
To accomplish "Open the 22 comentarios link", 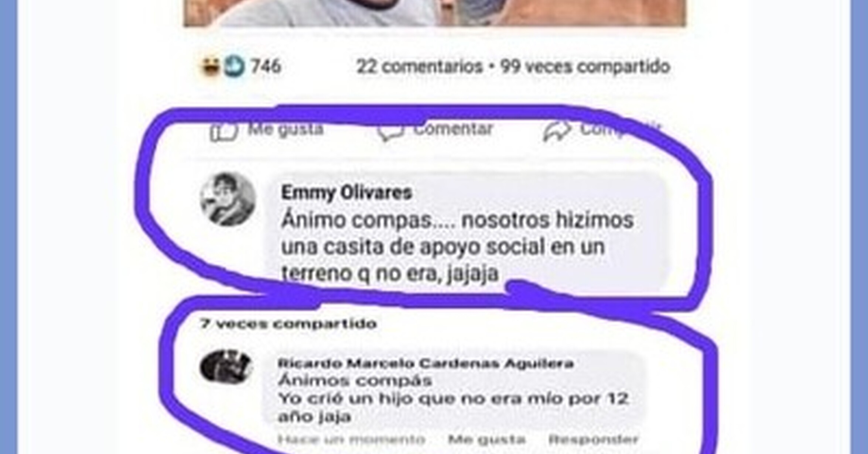I will coord(420,67).
